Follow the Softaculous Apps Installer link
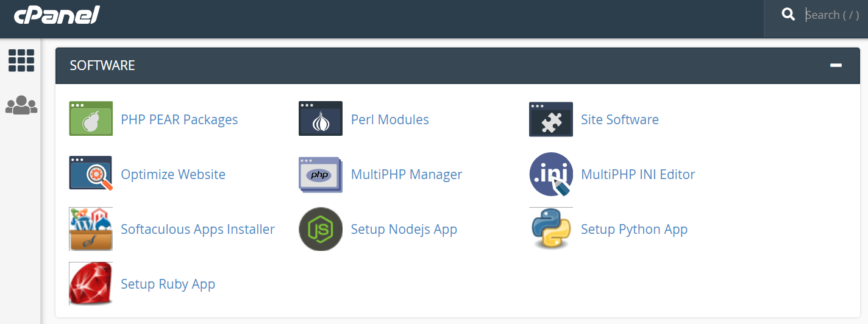This screenshot has width=868, height=324. tap(197, 230)
